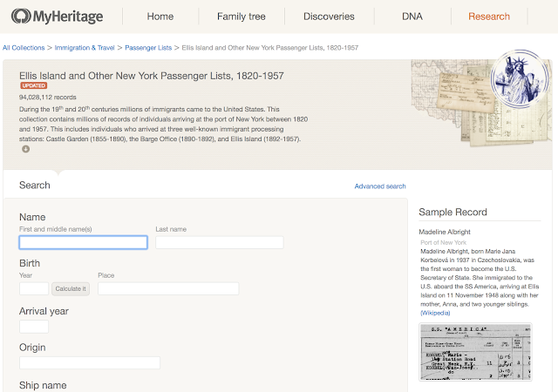Screen dimensions: 558x392
Task: Focus the Birth Place field
Action: tap(168, 289)
